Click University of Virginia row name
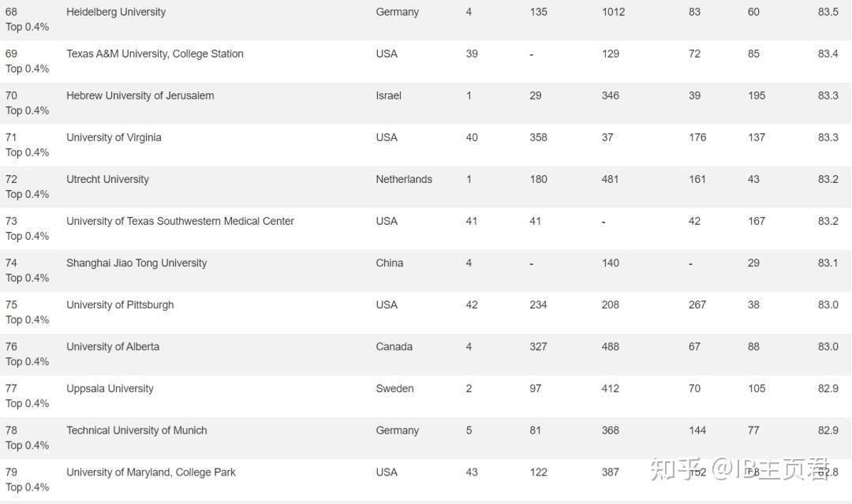Screen dimensions: 852x504 114,137
